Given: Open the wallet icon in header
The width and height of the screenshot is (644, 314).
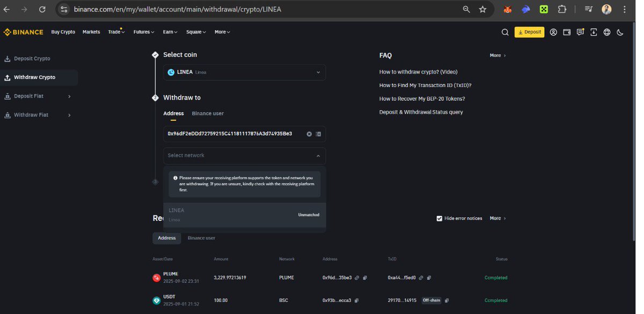Looking at the screenshot, I should tap(567, 32).
